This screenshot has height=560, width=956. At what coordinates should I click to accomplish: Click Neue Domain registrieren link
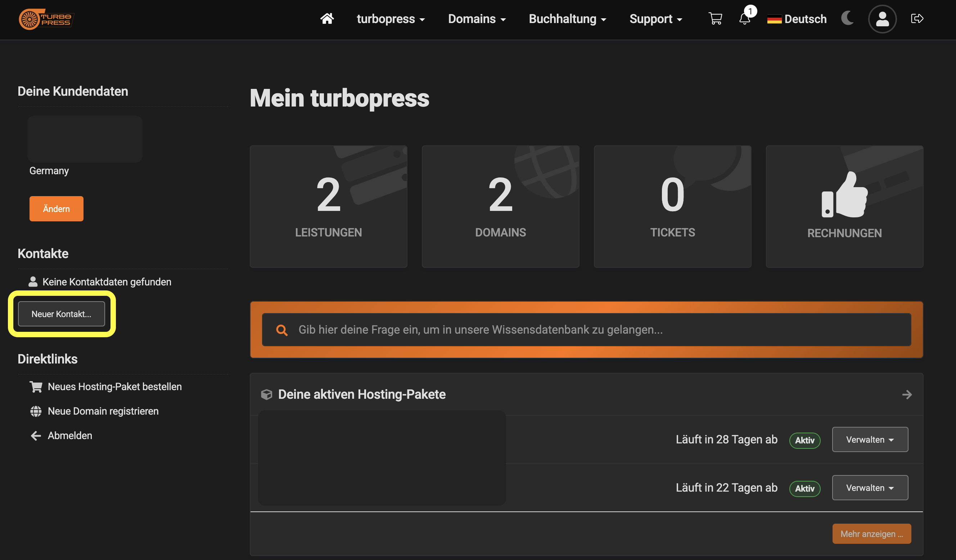(x=103, y=411)
